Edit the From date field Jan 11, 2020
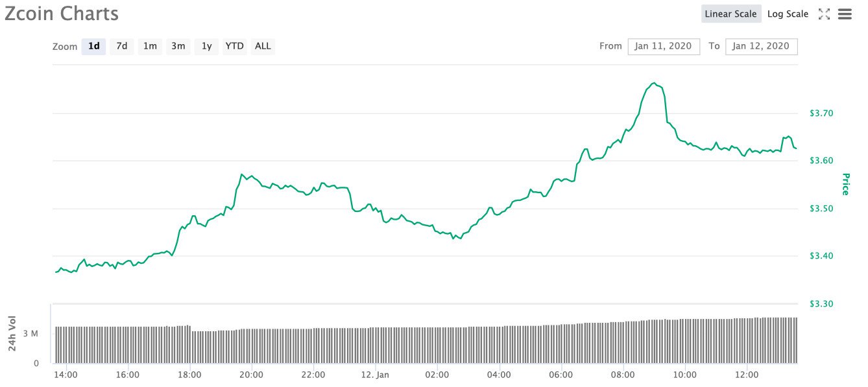This screenshot has width=868, height=387. coord(664,46)
